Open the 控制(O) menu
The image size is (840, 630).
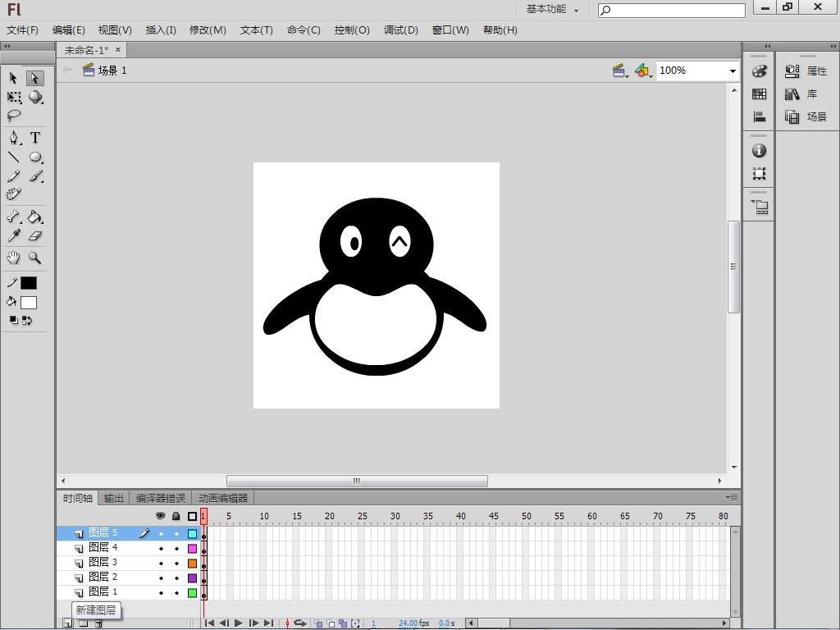coord(352,30)
